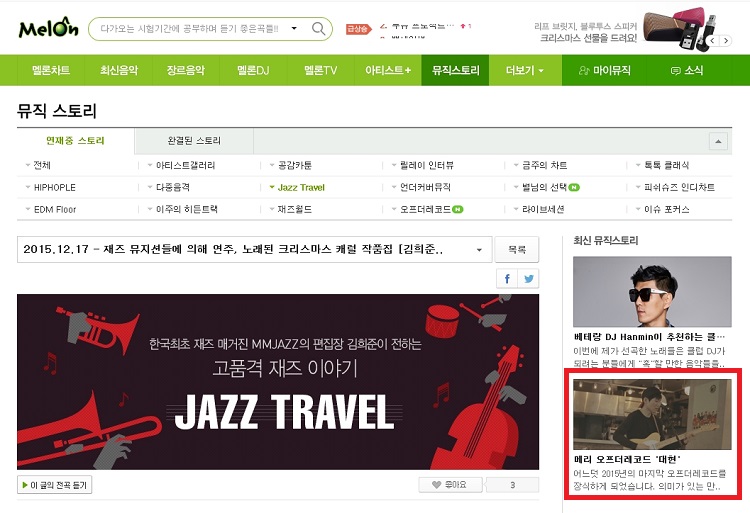Open the search suggestion dropdown arrow
This screenshot has width=750, height=513.
(294, 28)
